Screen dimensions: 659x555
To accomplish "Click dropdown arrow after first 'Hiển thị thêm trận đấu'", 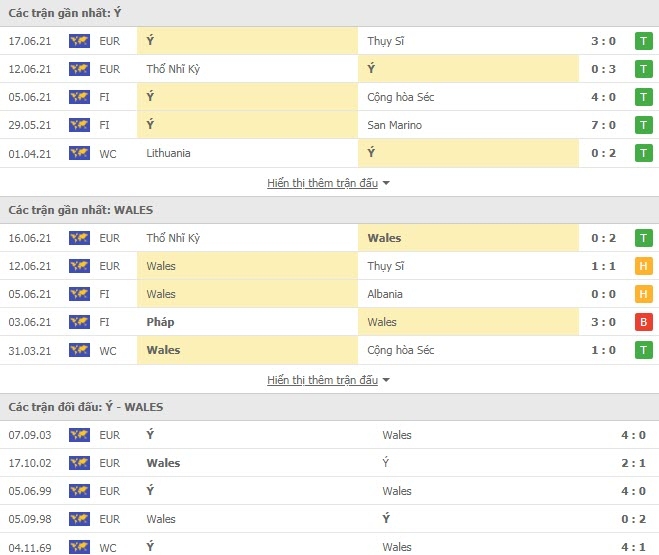I will [x=386, y=183].
